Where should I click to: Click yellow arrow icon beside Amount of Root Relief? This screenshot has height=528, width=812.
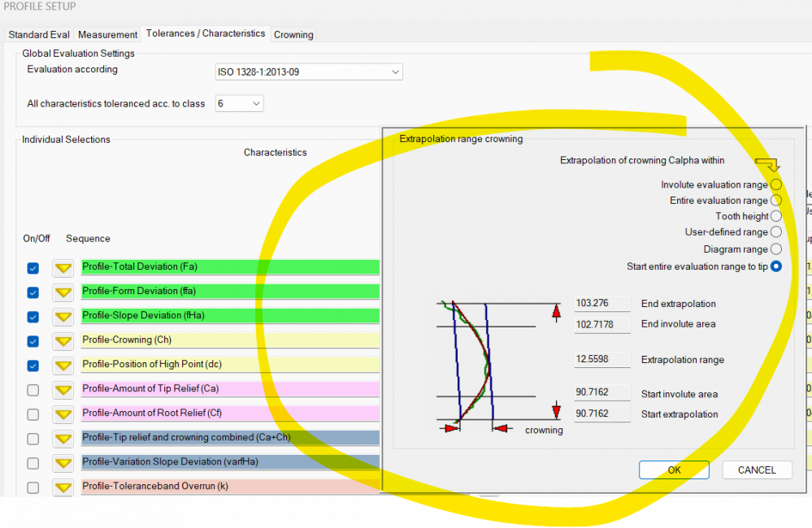(x=63, y=414)
